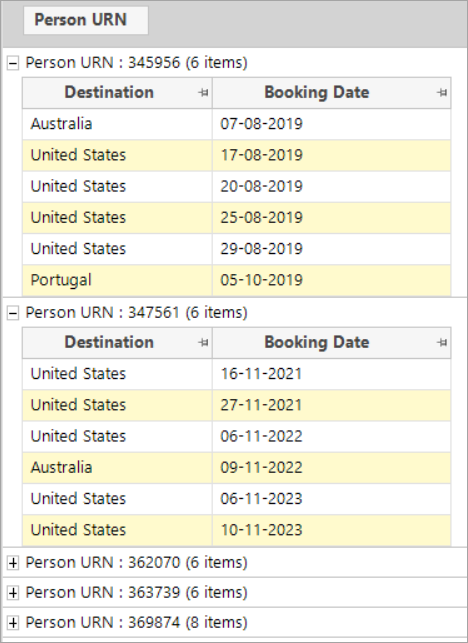This screenshot has height=643, width=468.
Task: Sort by Destination header in first group
Action: (109, 93)
